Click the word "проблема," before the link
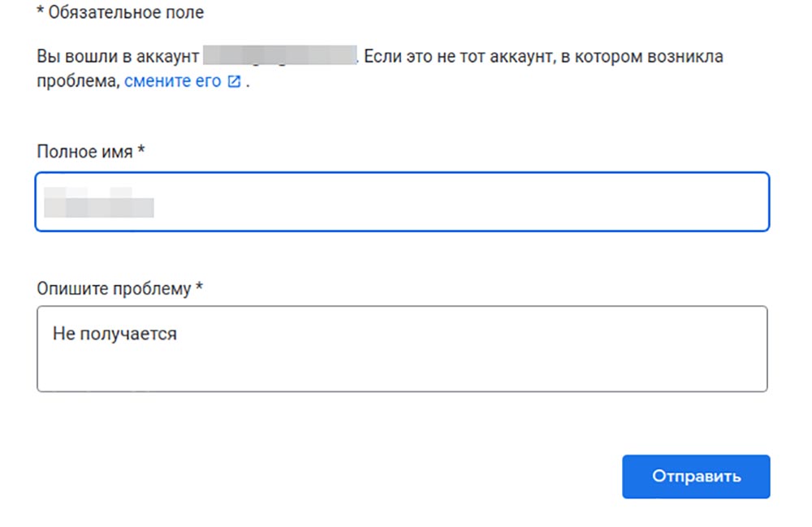This screenshot has height=527, width=812. coord(78,82)
